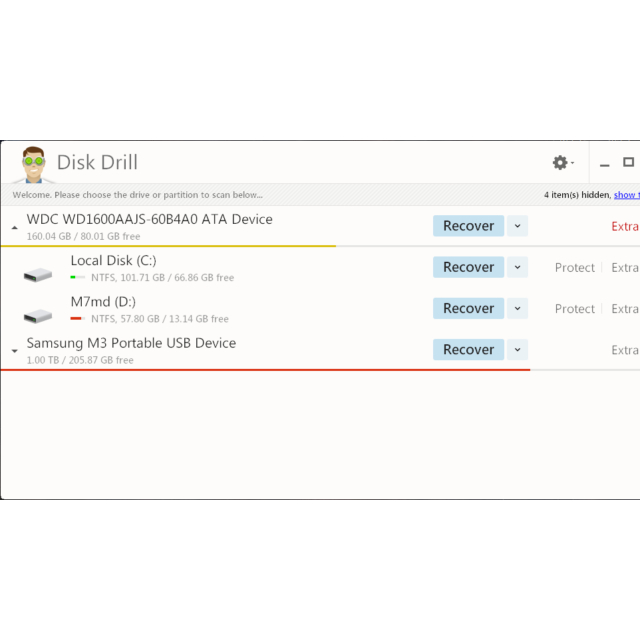Screen dimensions: 640x640
Task: Open recovery options dropdown for WDC device
Action: pyautogui.click(x=517, y=226)
